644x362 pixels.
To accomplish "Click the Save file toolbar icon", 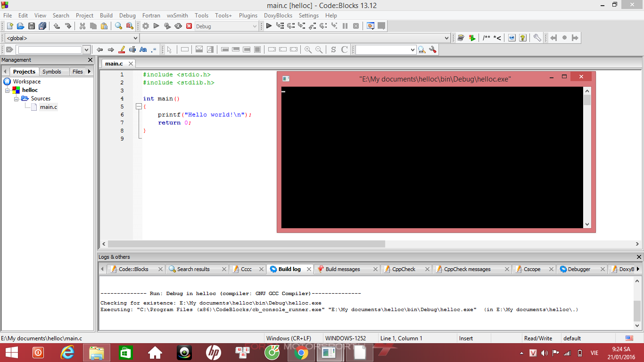I will click(32, 26).
